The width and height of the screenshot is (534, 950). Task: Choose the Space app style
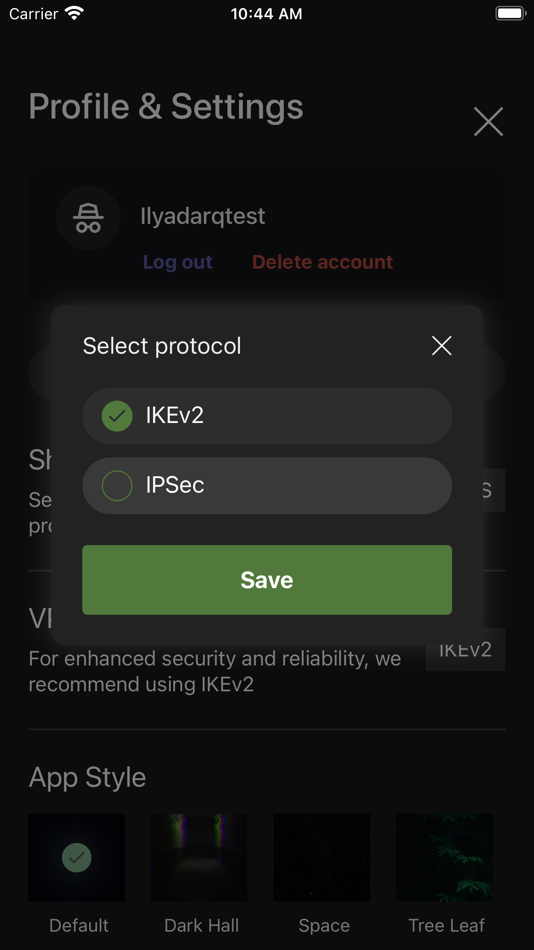(x=322, y=857)
